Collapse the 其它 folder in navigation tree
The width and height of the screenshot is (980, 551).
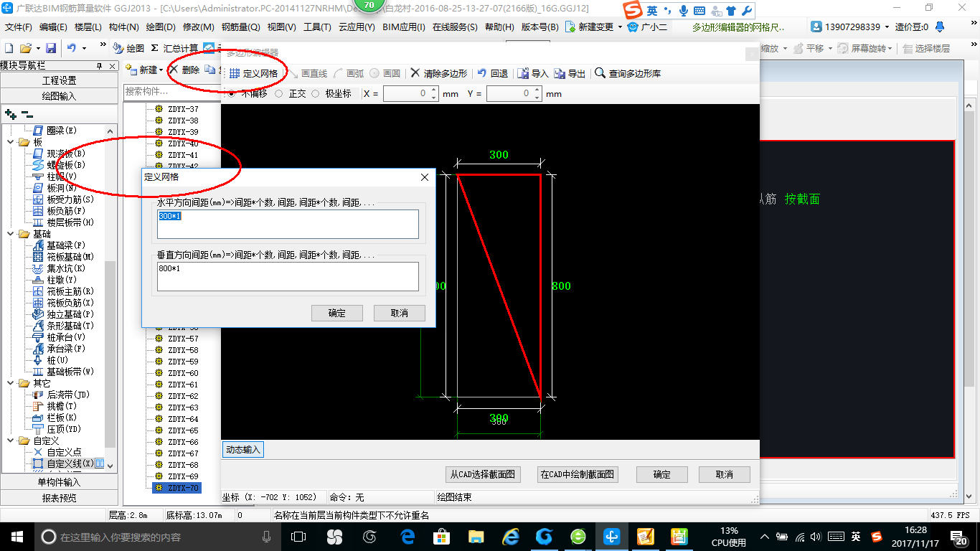pos(11,383)
